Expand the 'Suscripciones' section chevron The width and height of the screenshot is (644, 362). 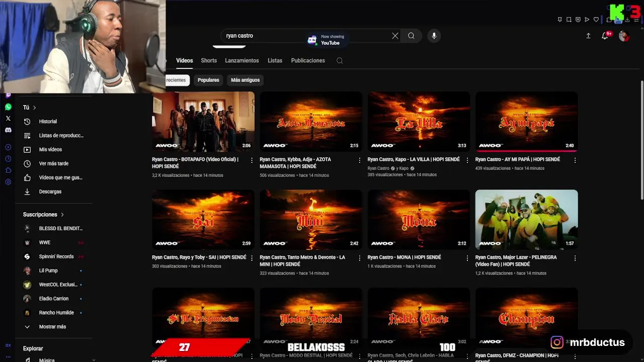(62, 215)
